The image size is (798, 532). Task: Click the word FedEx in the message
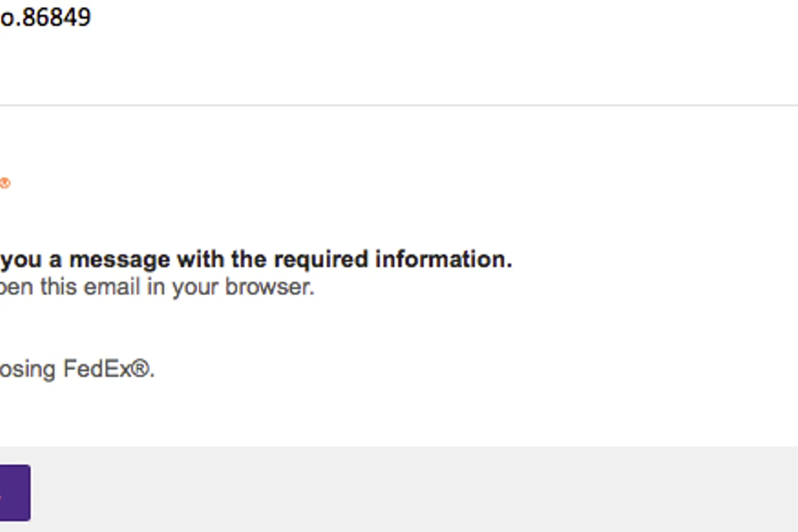coord(97,369)
